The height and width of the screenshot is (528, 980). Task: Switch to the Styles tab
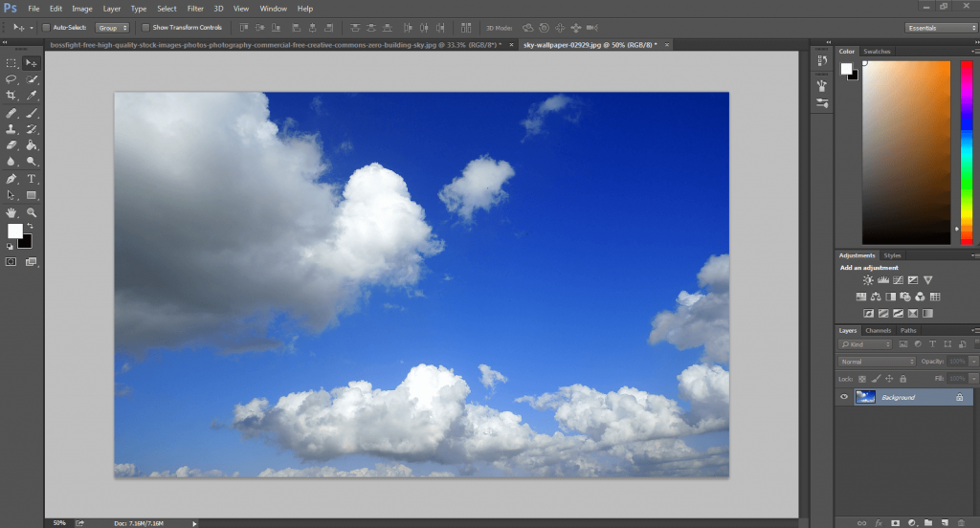click(892, 255)
